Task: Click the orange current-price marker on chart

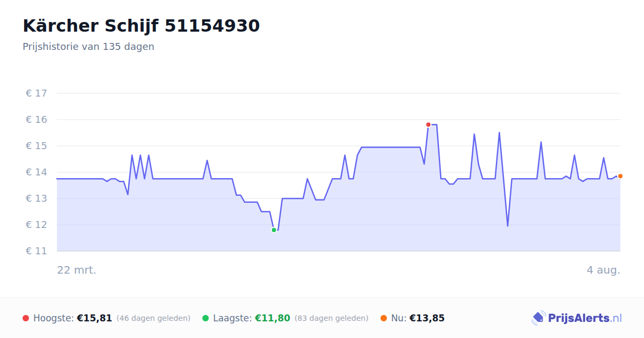Action: (x=620, y=176)
